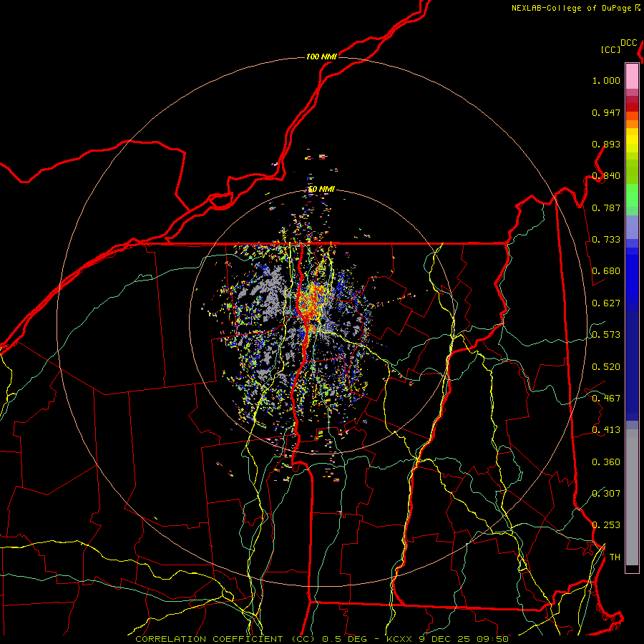Select the 0.573 scale value
Viewport: 644px width, 644px height.
click(606, 335)
